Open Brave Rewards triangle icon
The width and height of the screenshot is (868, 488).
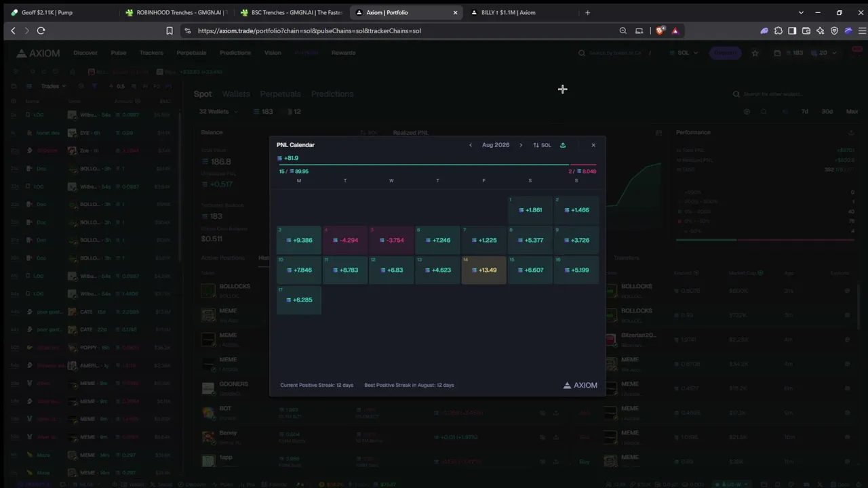pos(675,30)
